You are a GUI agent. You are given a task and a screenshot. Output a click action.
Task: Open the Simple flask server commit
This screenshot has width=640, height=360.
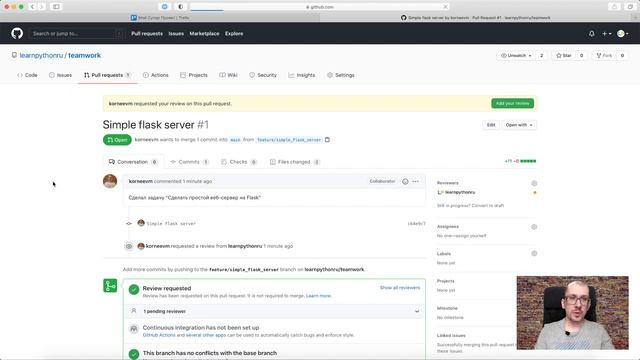(x=171, y=224)
